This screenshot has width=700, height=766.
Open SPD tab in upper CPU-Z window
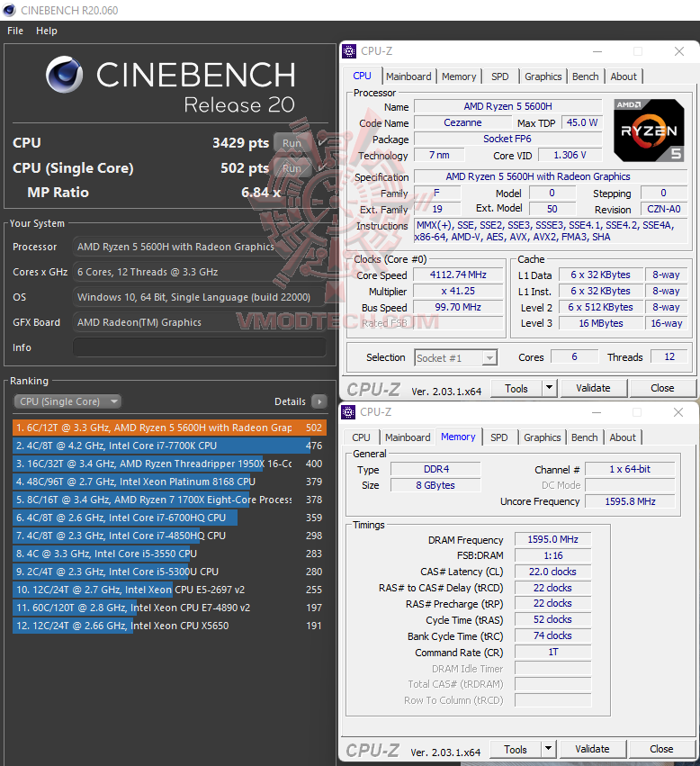pyautogui.click(x=499, y=77)
